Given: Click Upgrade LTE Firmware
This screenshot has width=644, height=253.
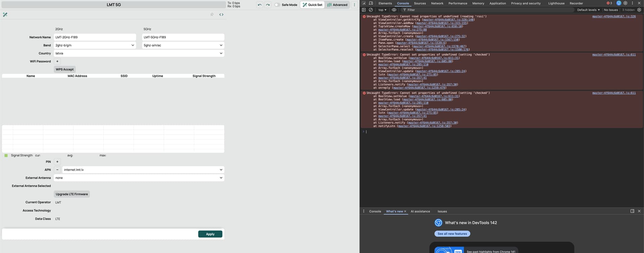Looking at the screenshot, I should click(x=72, y=194).
